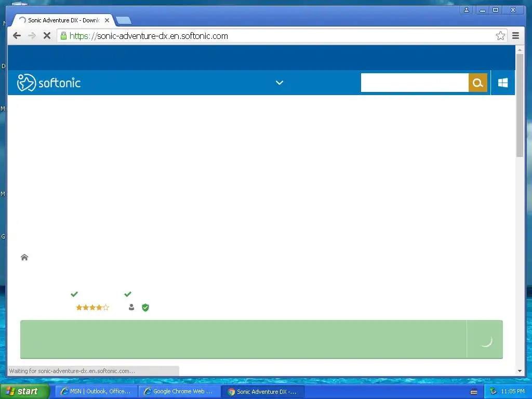The image size is (532, 399).
Task: Bookmark page with the star icon
Action: [500, 36]
